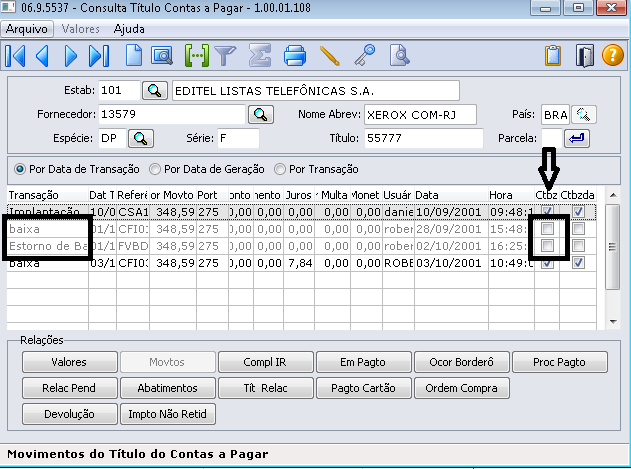The width and height of the screenshot is (631, 469).
Task: Click the Ordem Compra button
Action: tap(462, 388)
